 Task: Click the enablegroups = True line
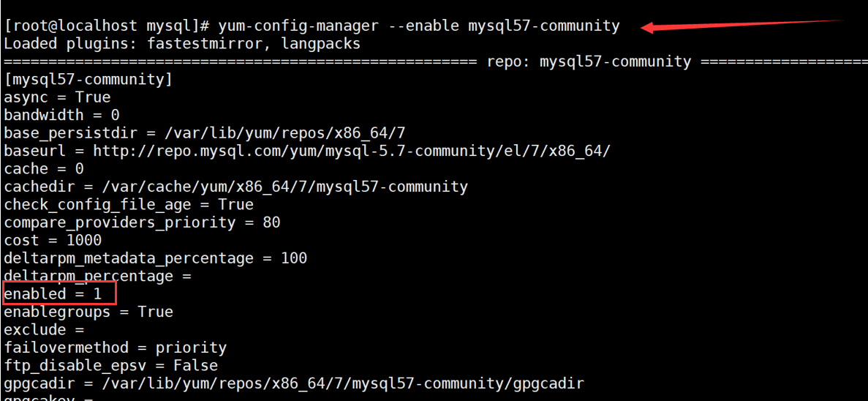88,312
